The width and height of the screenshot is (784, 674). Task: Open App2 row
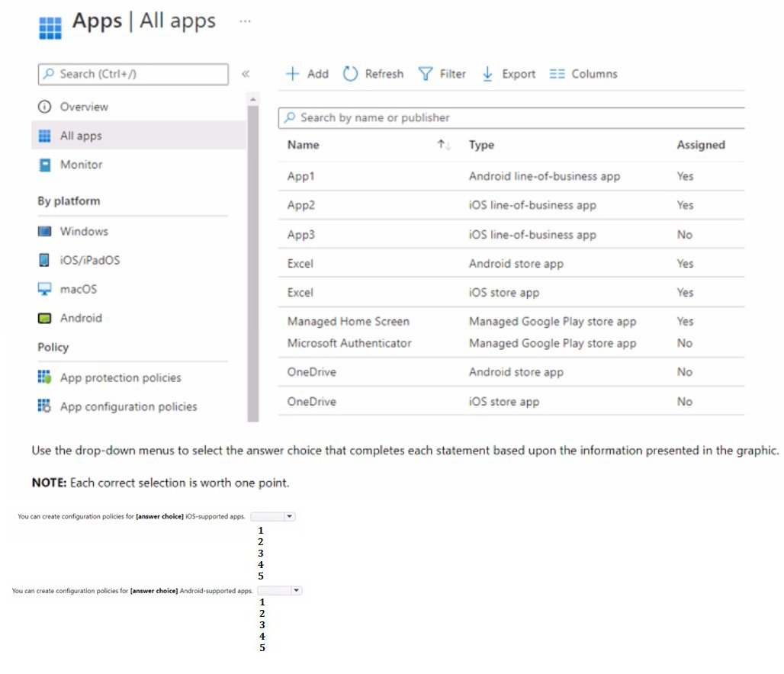pyautogui.click(x=511, y=205)
